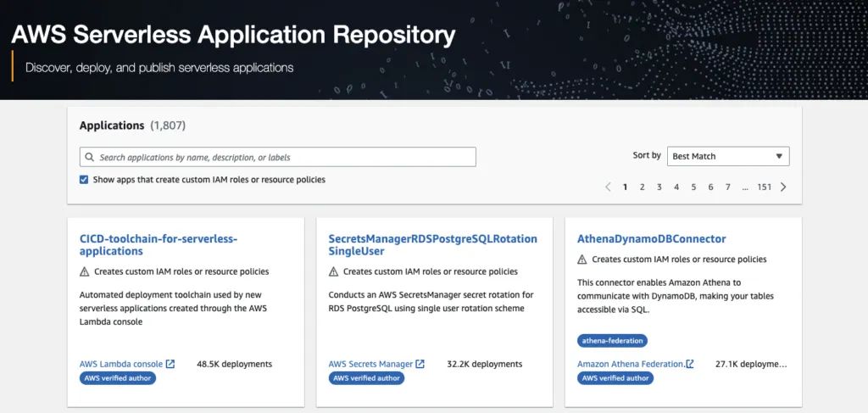Click external link icon beside AWS Lambda console
Screen dimensions: 868x413
click(x=170, y=365)
